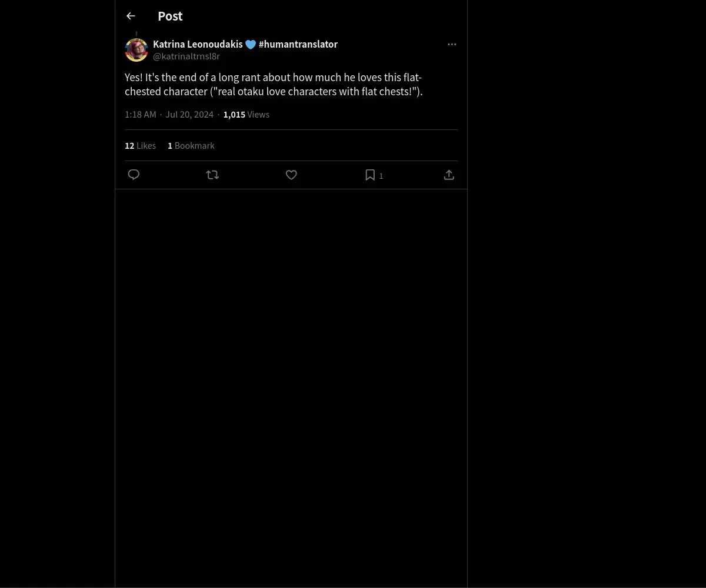The image size is (706, 588).
Task: Click the Post heading at the top
Action: tap(170, 16)
